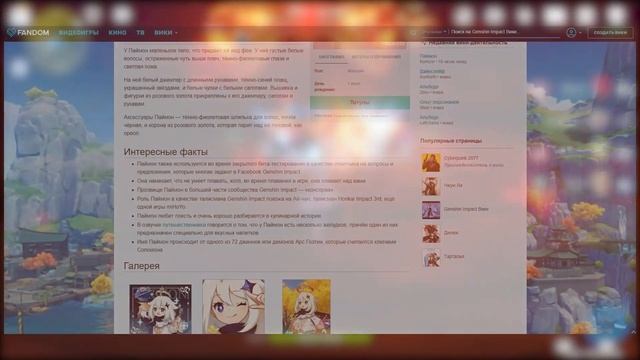Image resolution: width=640 pixels, height=360 pixels.
Task: Open the Genshin Impact Вики popular page link
Action: (x=466, y=209)
